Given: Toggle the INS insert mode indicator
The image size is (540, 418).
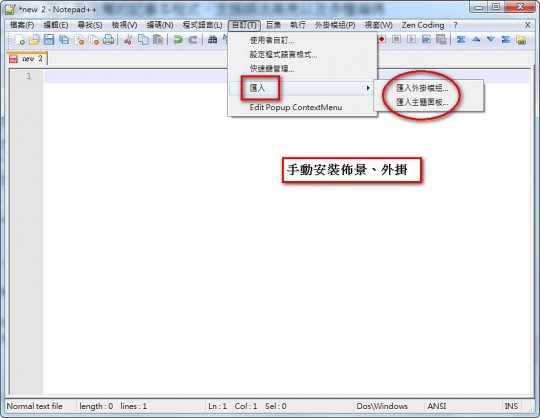Looking at the screenshot, I should (511, 406).
